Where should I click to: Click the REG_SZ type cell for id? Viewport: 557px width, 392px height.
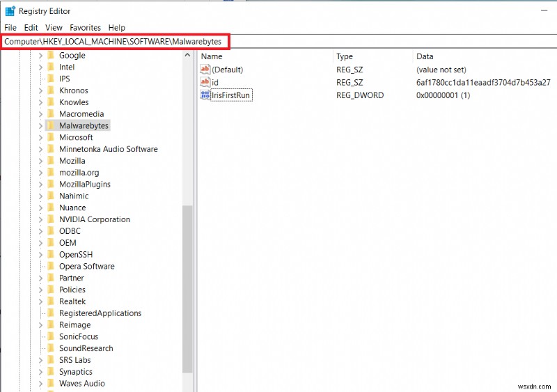click(x=350, y=82)
